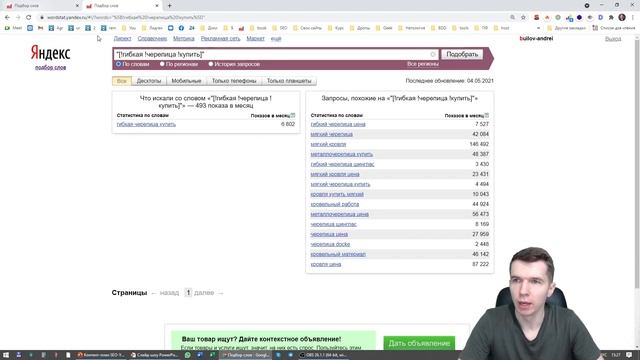Open the 'Другие закладки' bookmarks folder
Image resolution: width=640 pixels, height=360 pixels.
pos(567,28)
